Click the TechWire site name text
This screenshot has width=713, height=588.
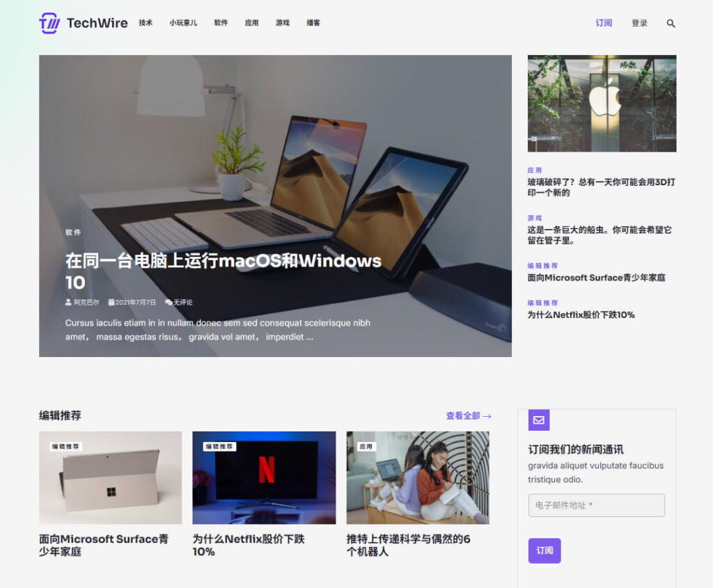(97, 23)
